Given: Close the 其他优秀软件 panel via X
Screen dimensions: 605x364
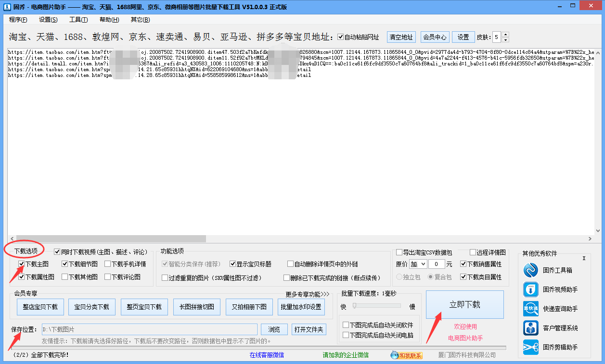Looking at the screenshot, I should (x=584, y=258).
